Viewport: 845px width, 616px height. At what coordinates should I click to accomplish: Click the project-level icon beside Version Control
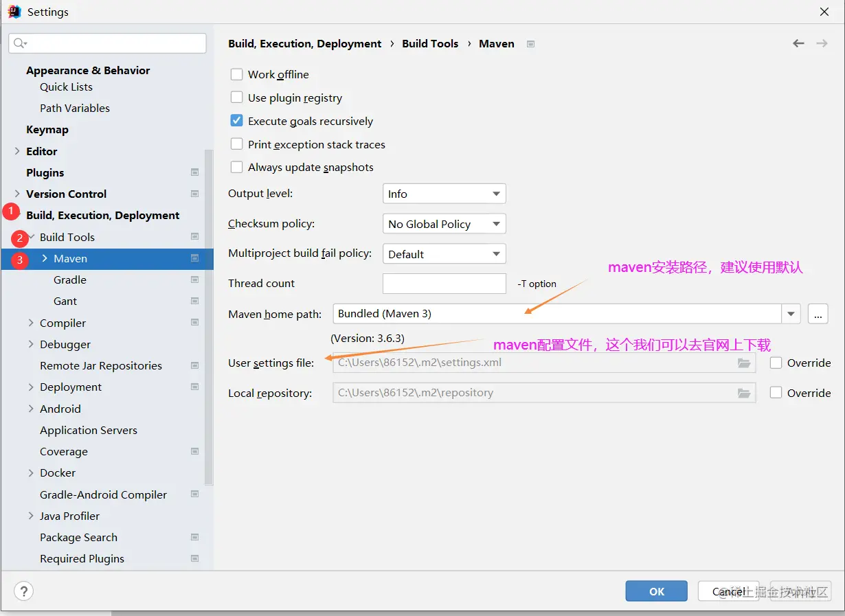tap(195, 194)
